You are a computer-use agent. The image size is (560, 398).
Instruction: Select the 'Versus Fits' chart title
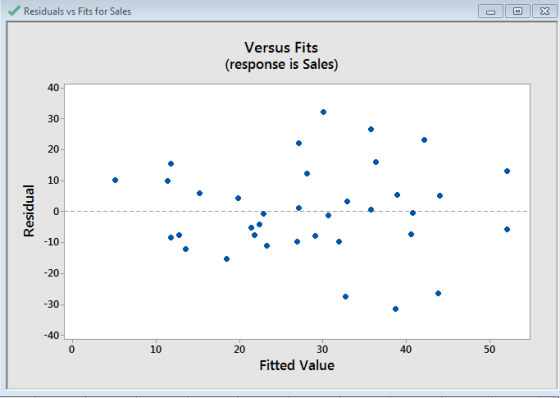point(281,48)
